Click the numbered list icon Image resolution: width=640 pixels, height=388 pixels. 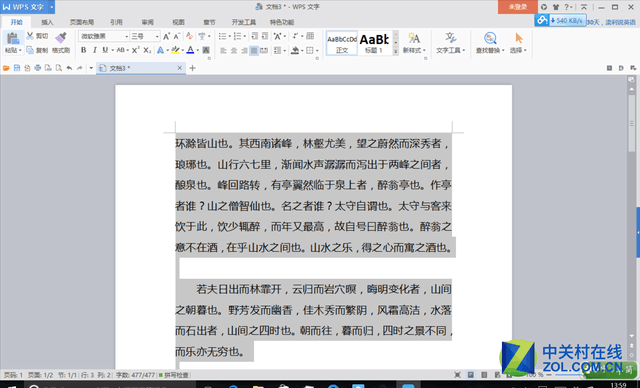click(x=238, y=36)
